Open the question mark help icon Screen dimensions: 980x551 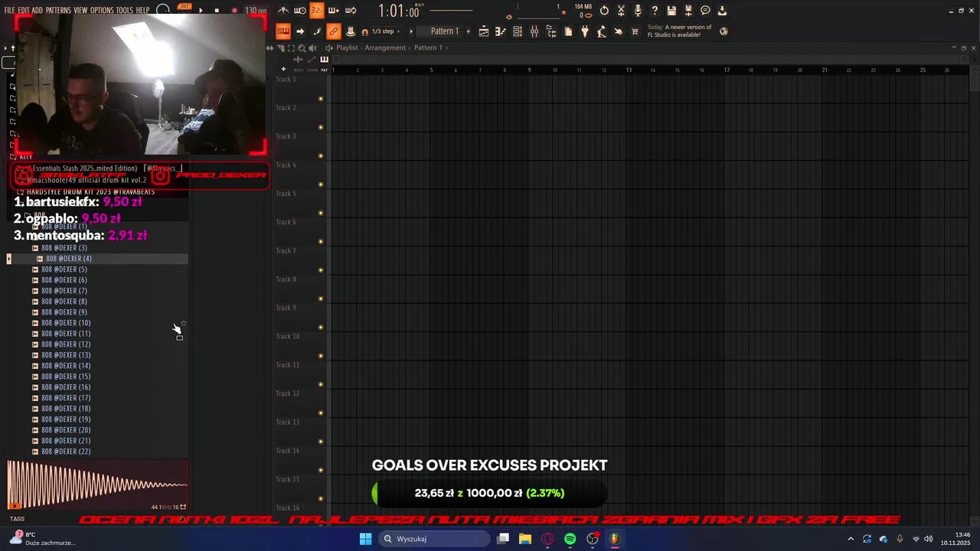point(655,11)
